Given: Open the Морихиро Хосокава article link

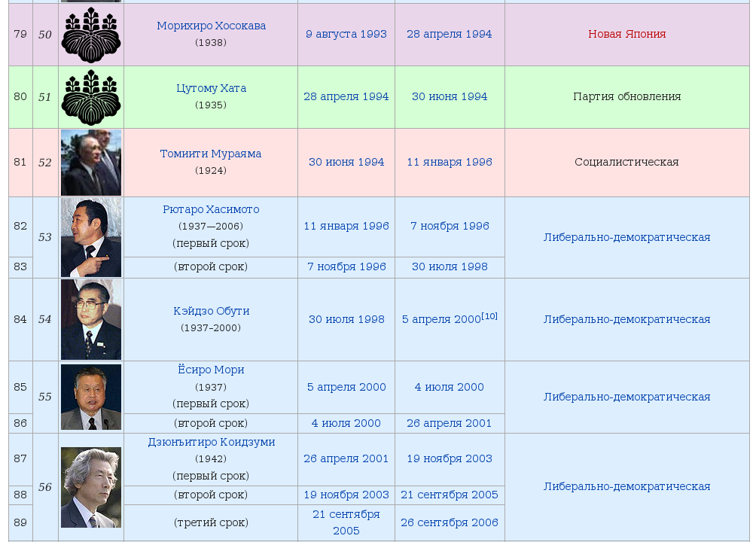Looking at the screenshot, I should 211,26.
